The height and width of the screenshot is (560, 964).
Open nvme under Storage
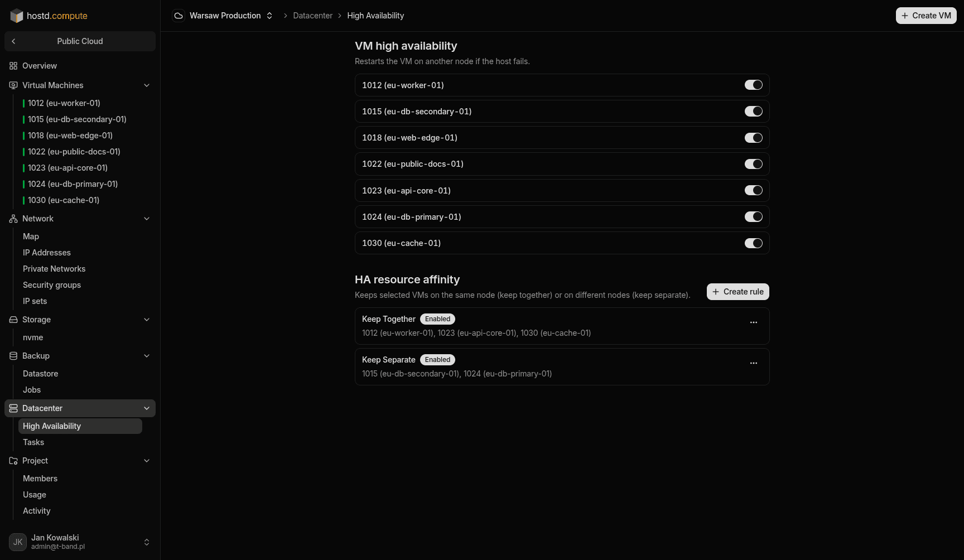pos(80,337)
